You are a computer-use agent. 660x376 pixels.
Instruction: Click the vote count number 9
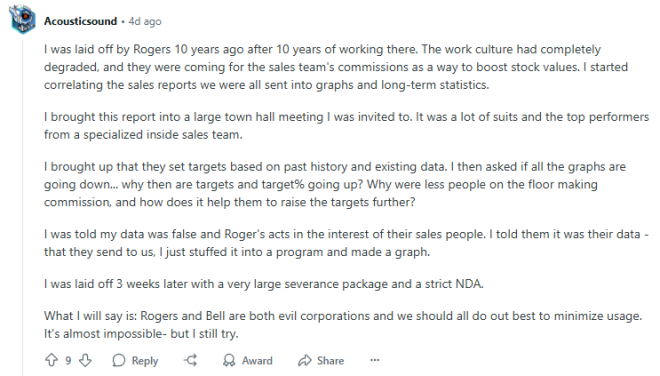(x=68, y=360)
